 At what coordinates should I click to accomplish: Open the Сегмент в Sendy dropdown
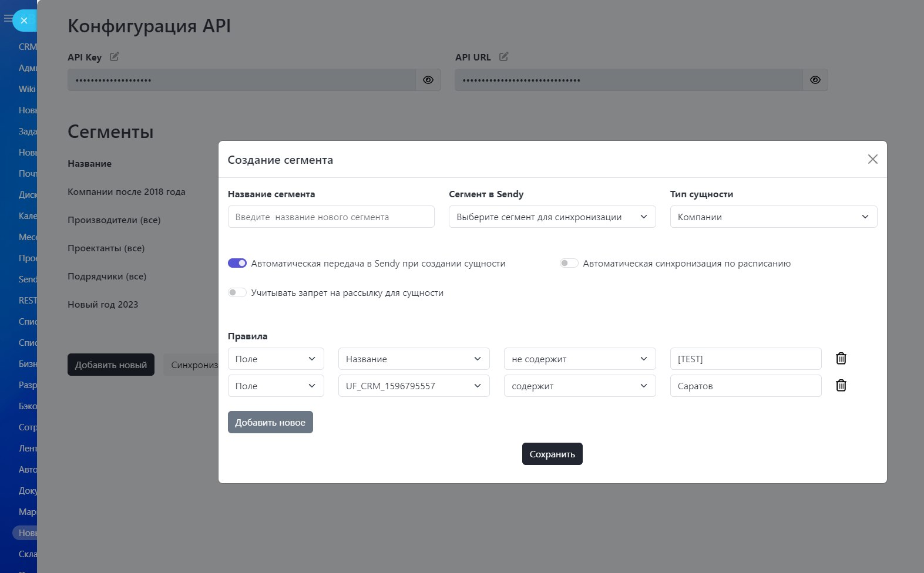(552, 217)
